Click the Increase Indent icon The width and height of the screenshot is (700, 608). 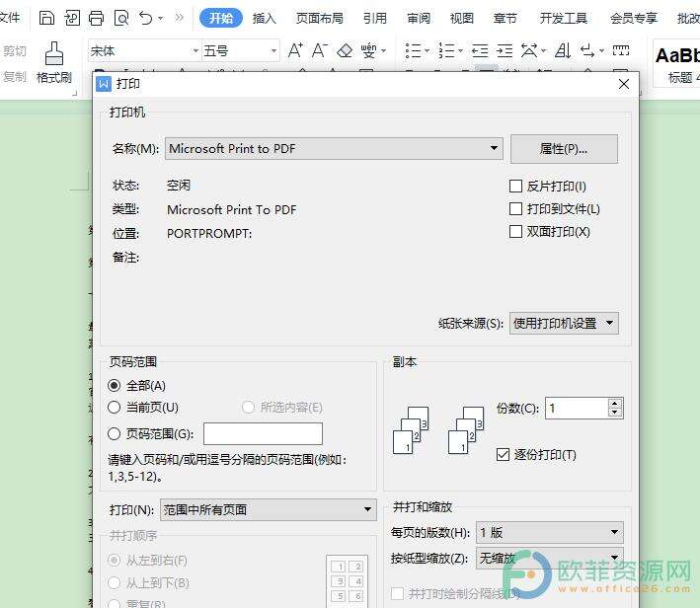pyautogui.click(x=505, y=50)
